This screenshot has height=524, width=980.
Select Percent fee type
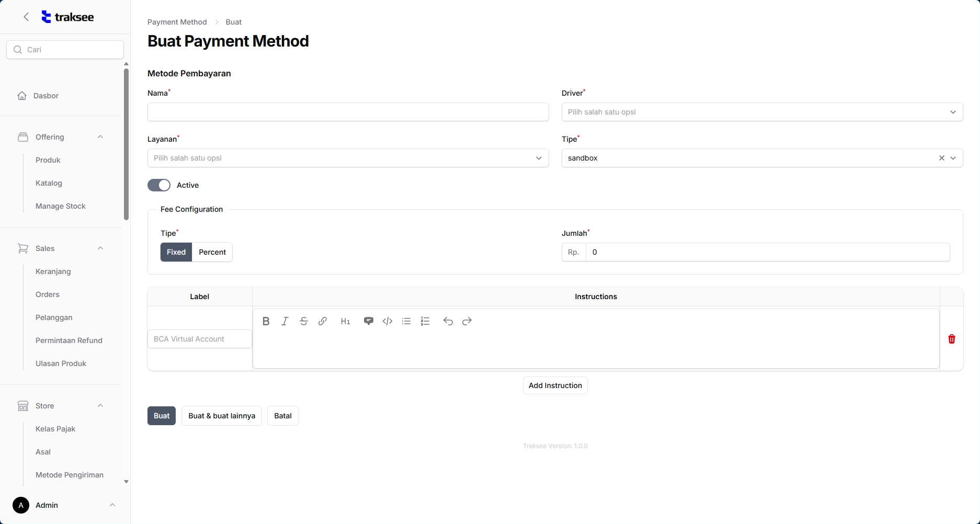click(212, 252)
